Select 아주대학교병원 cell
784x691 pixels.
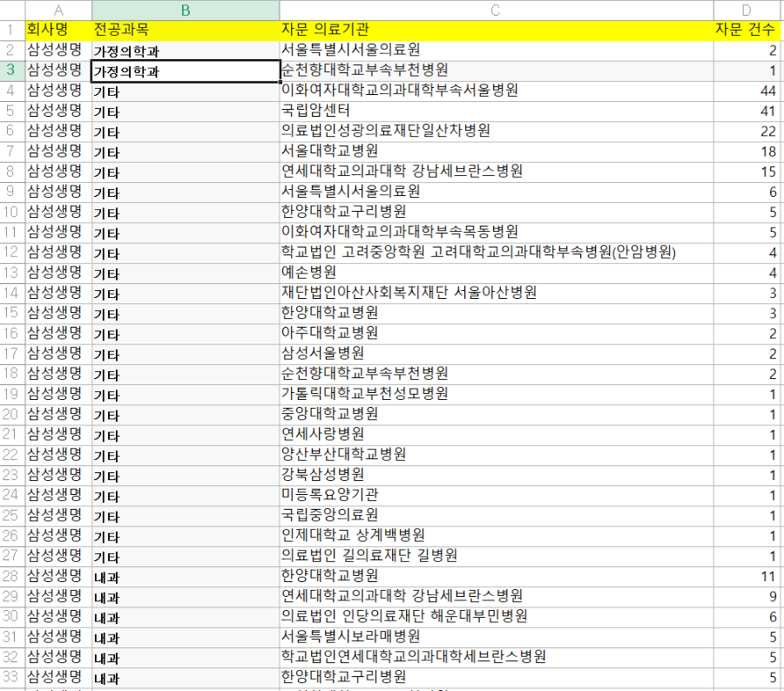pos(496,334)
